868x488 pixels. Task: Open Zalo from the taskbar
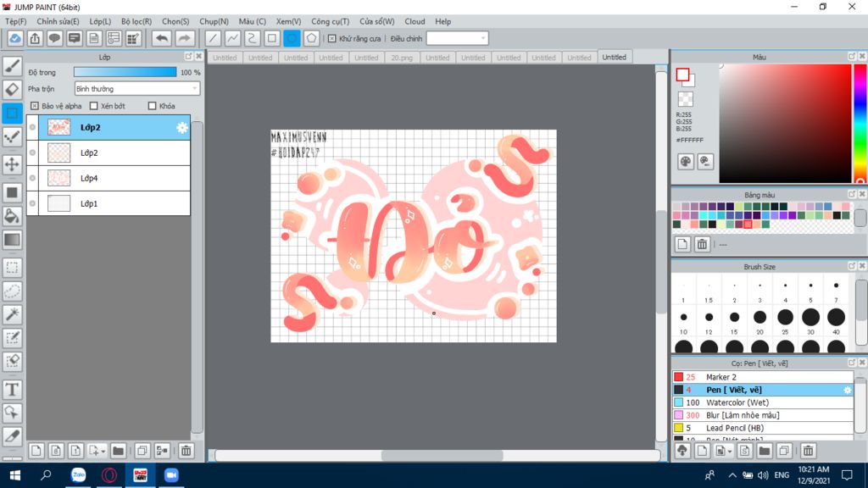click(x=79, y=475)
